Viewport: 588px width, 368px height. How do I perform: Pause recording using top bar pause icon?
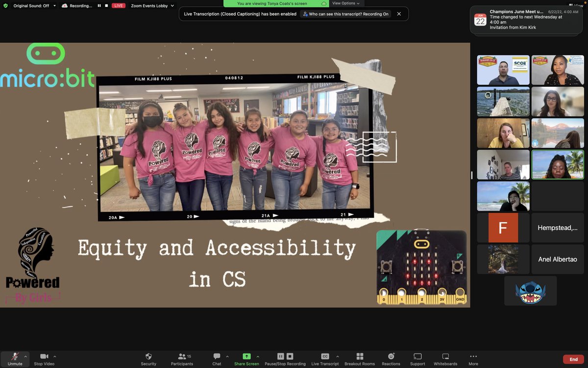(x=99, y=6)
